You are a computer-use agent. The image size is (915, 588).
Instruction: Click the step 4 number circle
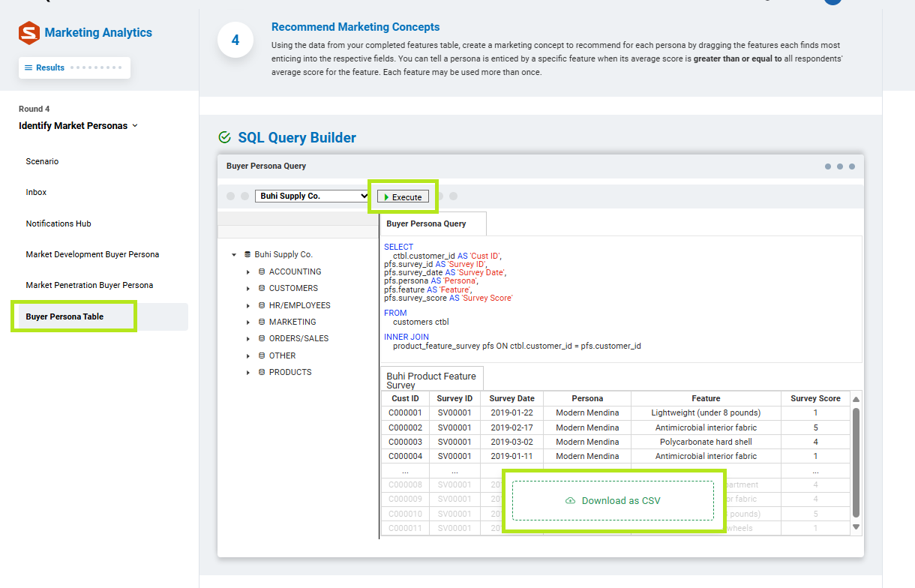pos(235,40)
